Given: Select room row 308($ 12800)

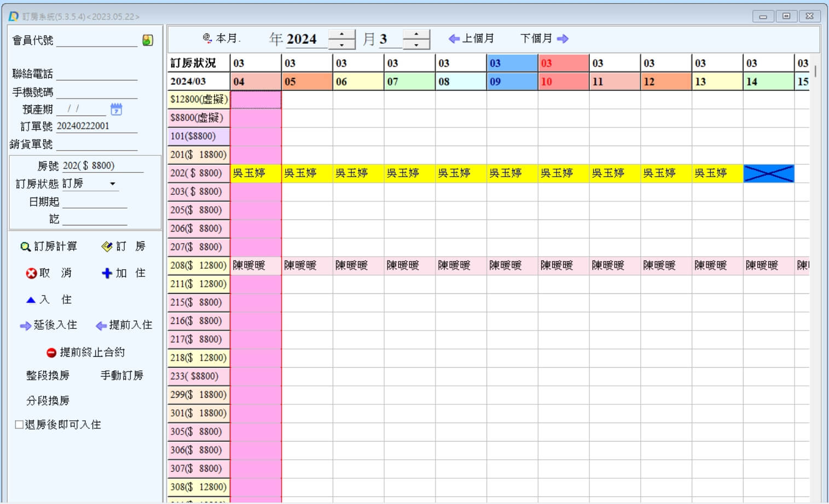Looking at the screenshot, I should [199, 487].
